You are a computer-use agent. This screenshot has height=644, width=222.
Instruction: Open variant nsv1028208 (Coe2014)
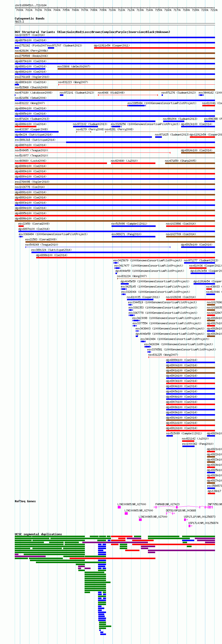[x=181, y=298]
